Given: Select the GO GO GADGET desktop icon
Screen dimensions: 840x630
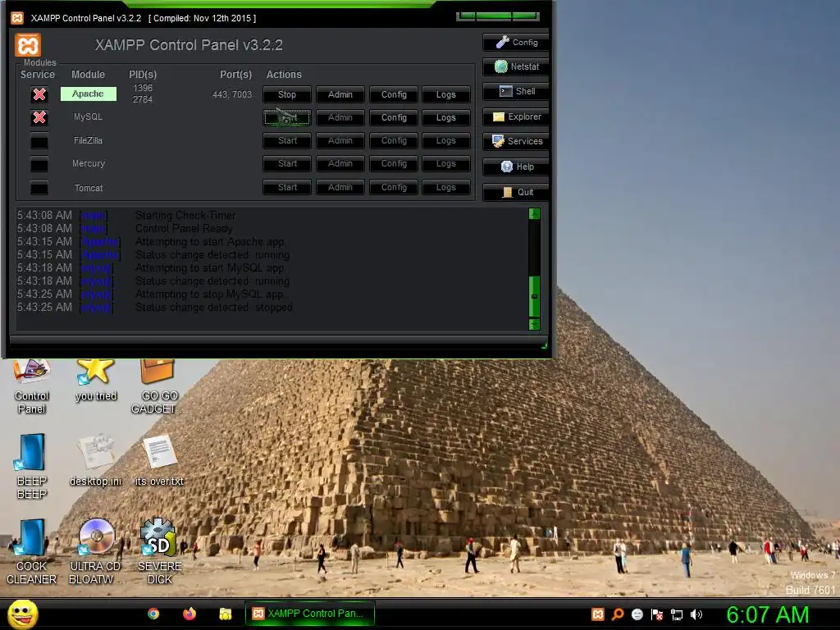Looking at the screenshot, I should click(x=157, y=387).
